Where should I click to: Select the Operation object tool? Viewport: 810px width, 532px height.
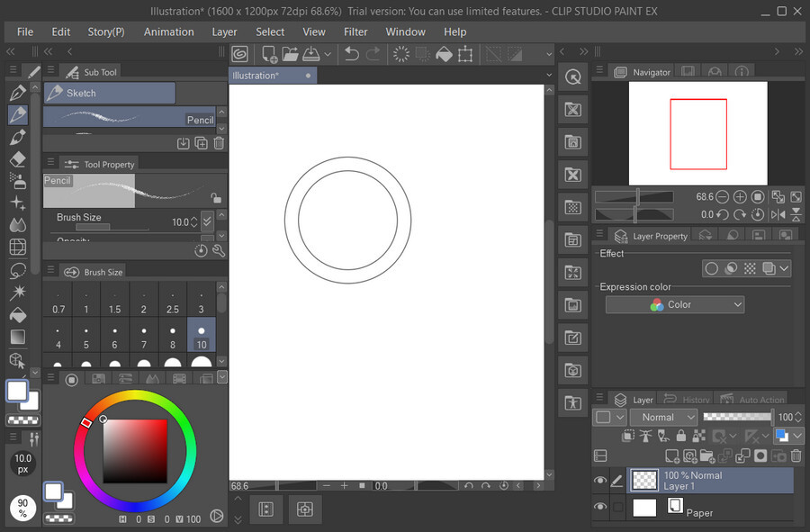(18, 360)
